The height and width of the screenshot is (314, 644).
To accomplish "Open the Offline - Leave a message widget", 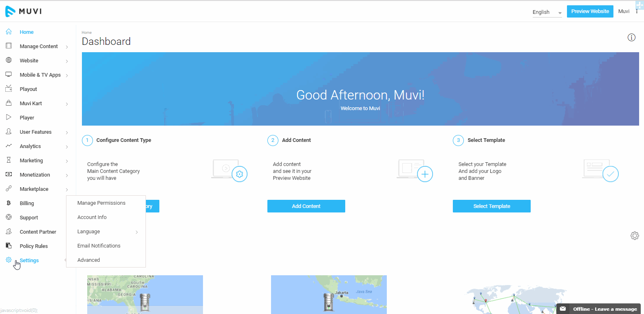I will tap(598, 309).
